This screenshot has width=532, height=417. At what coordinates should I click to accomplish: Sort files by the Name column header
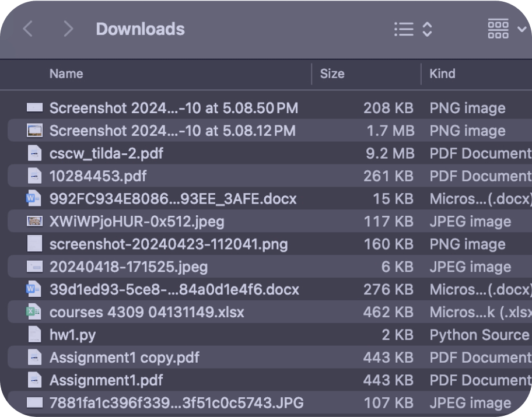(66, 74)
